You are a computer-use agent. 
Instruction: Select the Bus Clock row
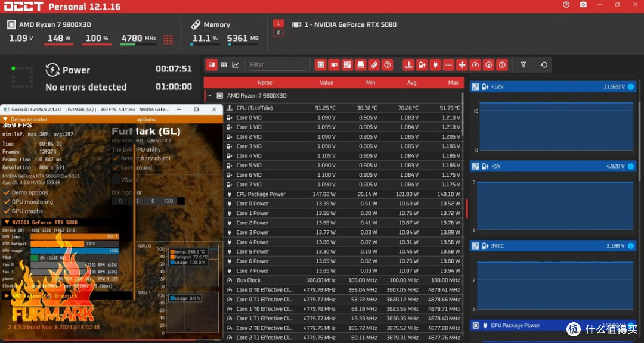343,280
